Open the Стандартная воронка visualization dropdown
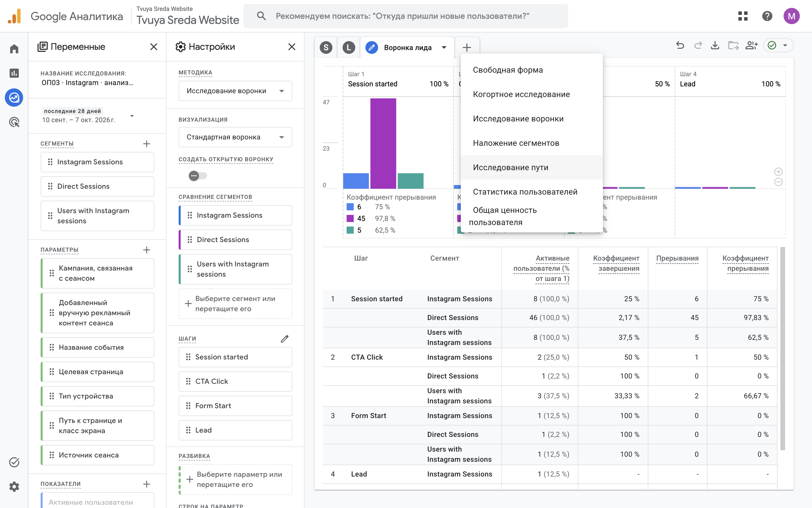 point(235,137)
